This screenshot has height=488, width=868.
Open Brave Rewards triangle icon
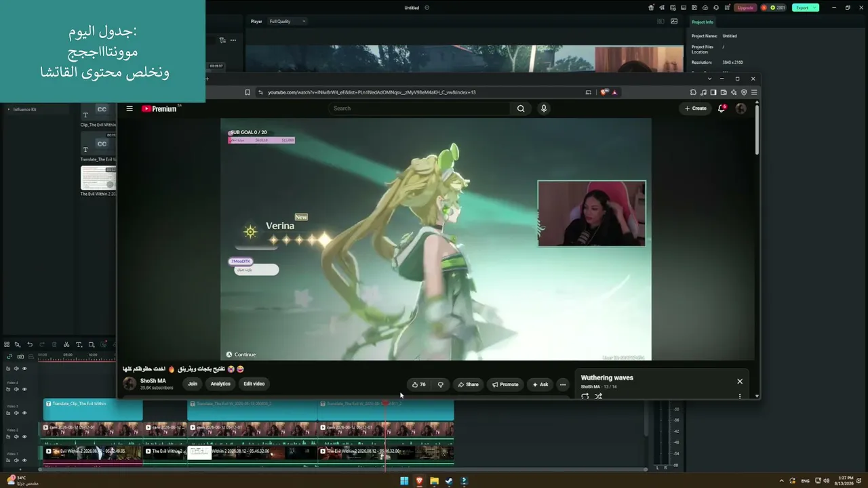click(614, 92)
